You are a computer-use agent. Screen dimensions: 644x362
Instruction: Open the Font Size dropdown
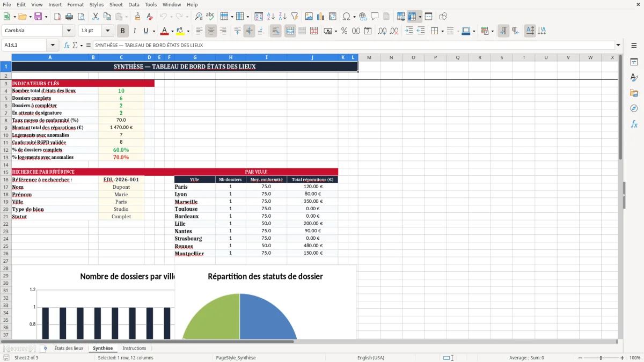pos(107,31)
